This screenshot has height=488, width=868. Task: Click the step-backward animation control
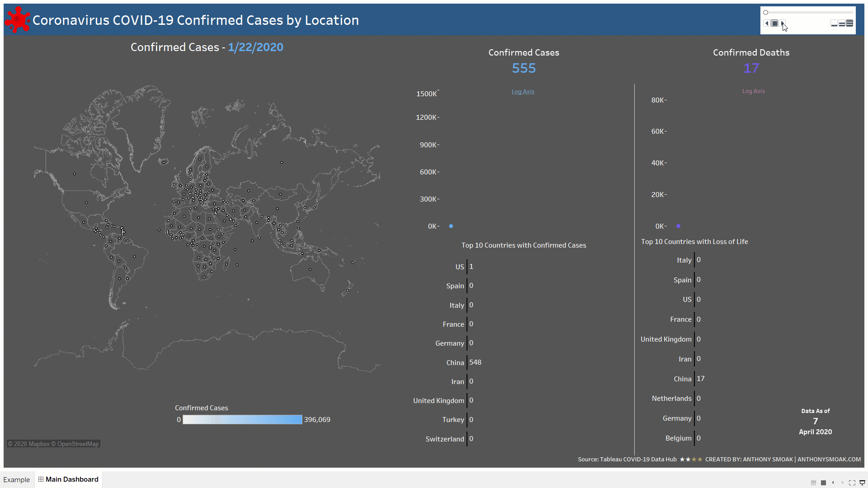coord(767,23)
